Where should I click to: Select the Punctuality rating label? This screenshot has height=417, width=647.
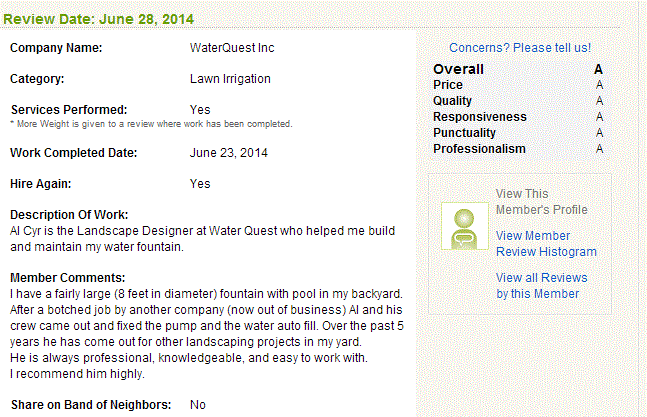pos(464,133)
